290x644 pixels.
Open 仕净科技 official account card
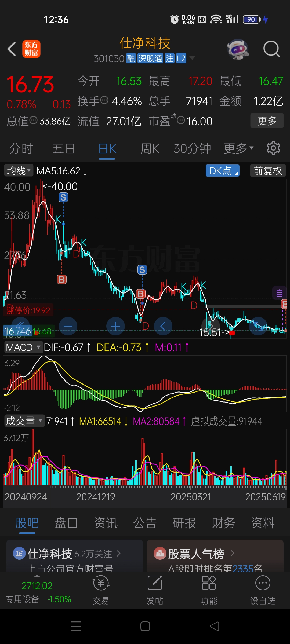74,556
